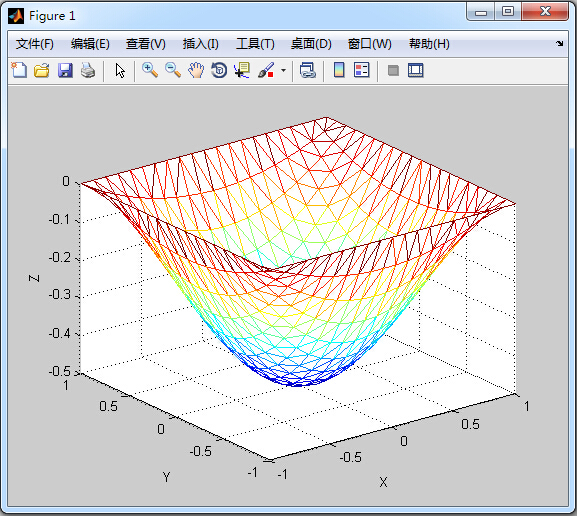The image size is (577, 516).
Task: Choose the Data Cursor tool
Action: 242,70
